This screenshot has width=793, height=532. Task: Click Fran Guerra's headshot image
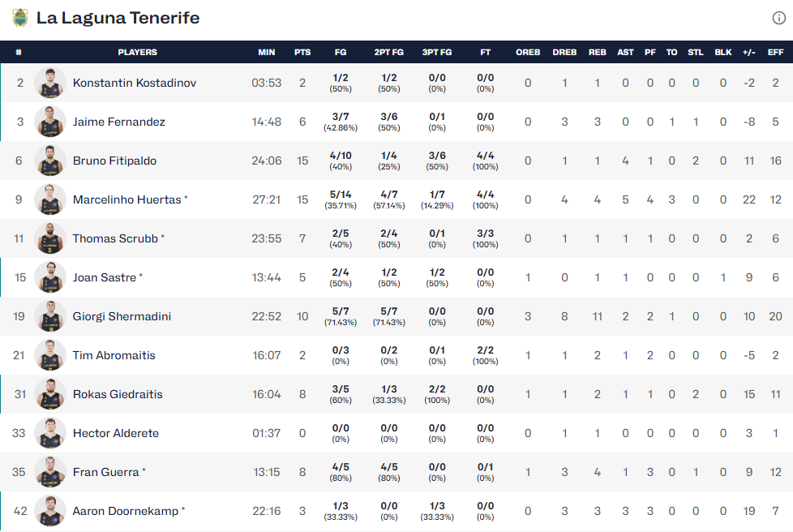(50, 472)
